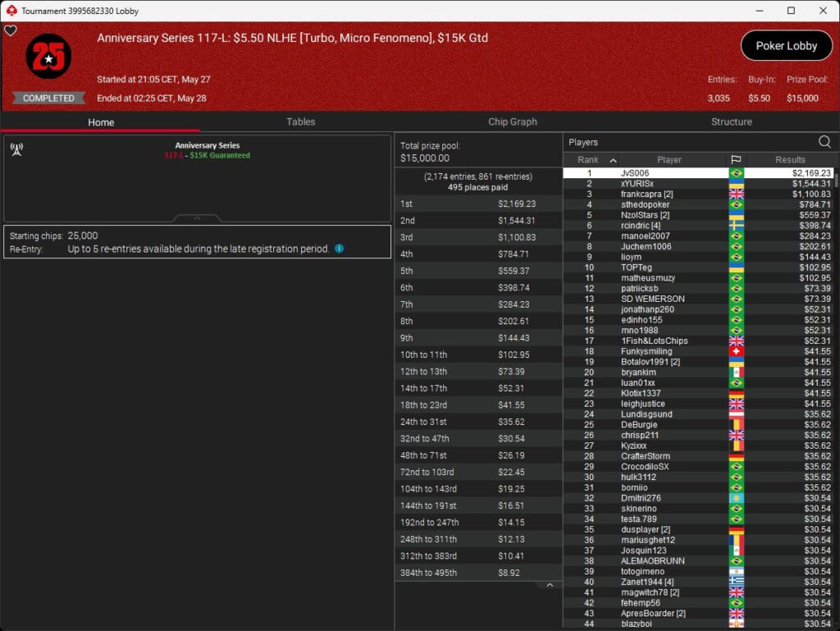Click the broadcast antenna icon
The width and height of the screenshot is (840, 631).
[16, 149]
